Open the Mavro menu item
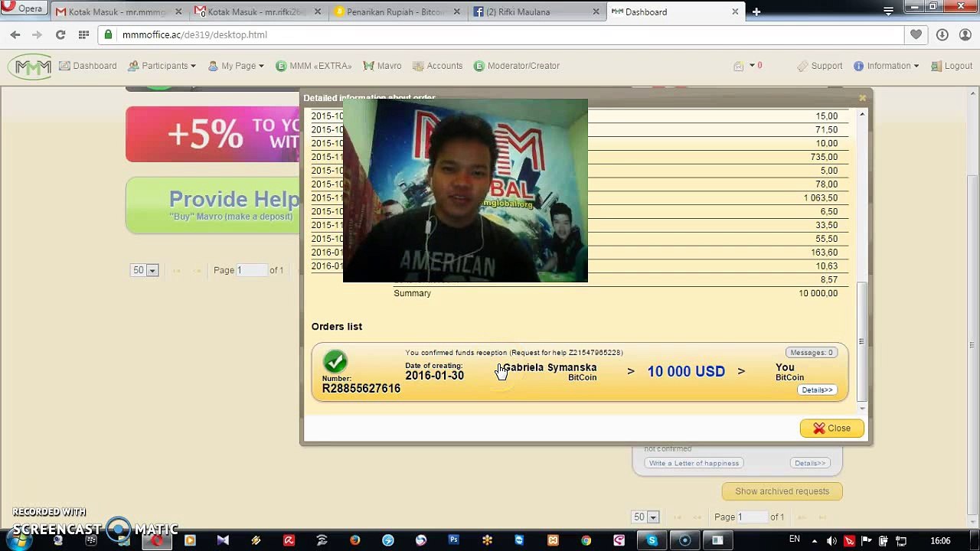 pyautogui.click(x=382, y=66)
